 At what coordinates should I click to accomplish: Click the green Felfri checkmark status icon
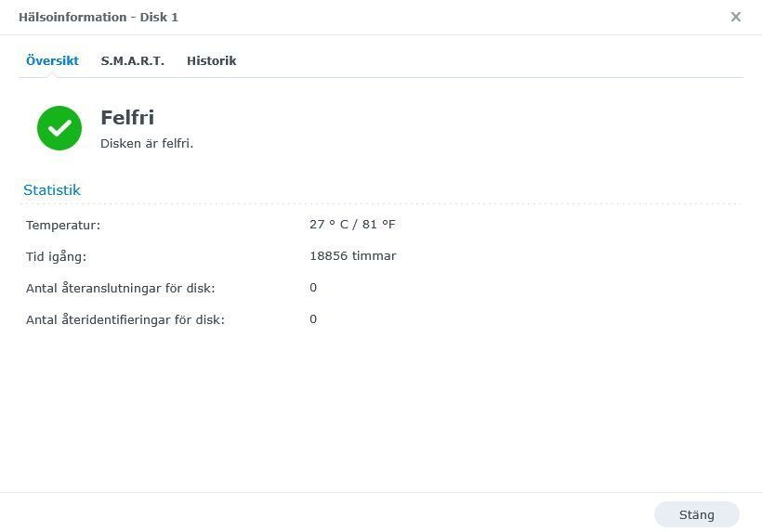click(59, 128)
